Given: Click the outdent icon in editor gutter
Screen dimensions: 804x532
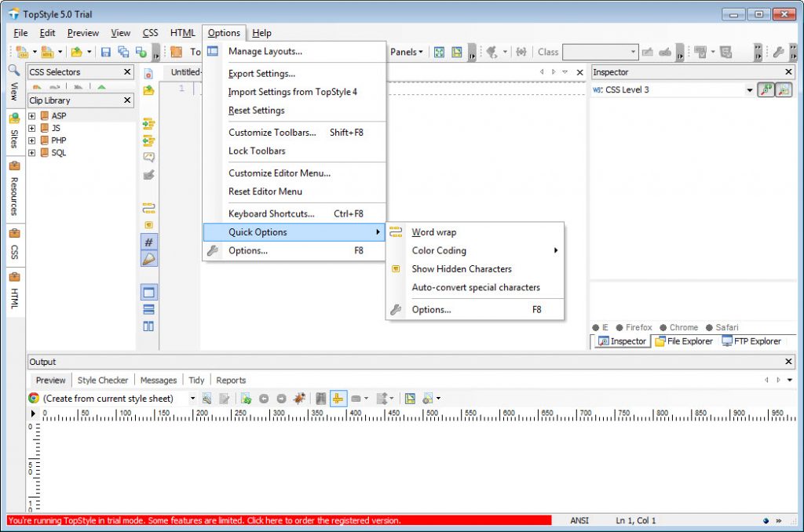Looking at the screenshot, I should click(x=148, y=140).
